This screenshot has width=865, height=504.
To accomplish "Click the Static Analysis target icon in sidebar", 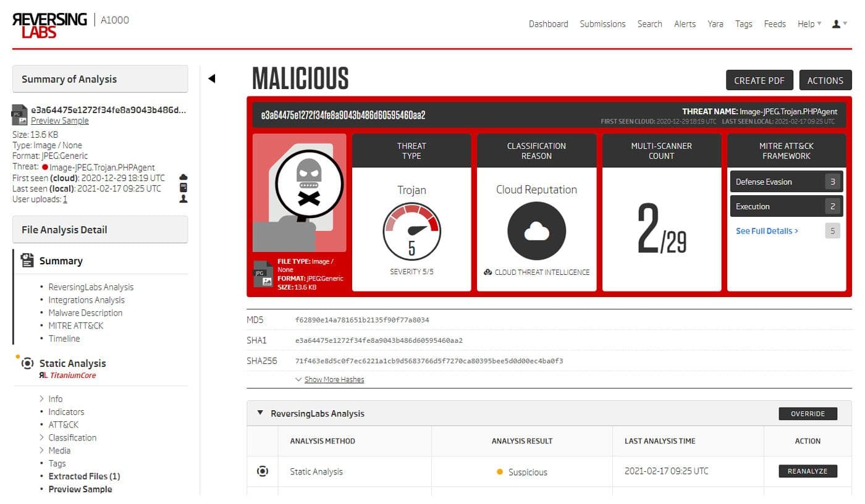I will click(x=27, y=364).
